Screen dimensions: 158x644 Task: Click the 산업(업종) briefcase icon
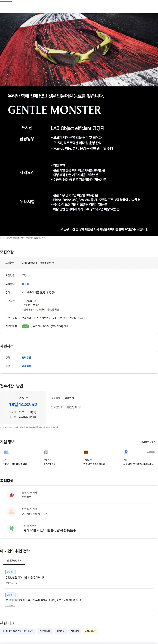click(86, 452)
